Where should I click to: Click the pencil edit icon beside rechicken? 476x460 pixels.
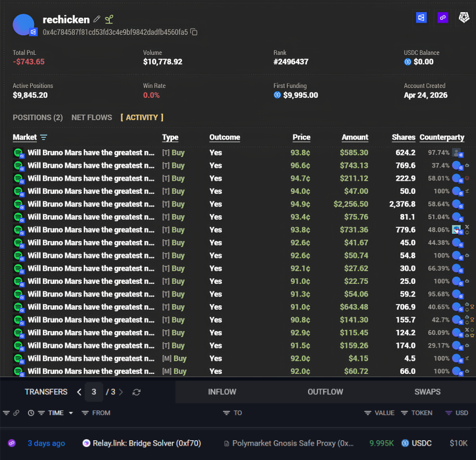pos(97,19)
